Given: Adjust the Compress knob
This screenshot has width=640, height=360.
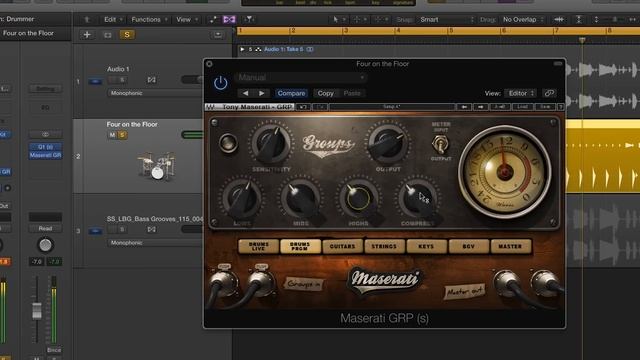Looking at the screenshot, I should (417, 199).
